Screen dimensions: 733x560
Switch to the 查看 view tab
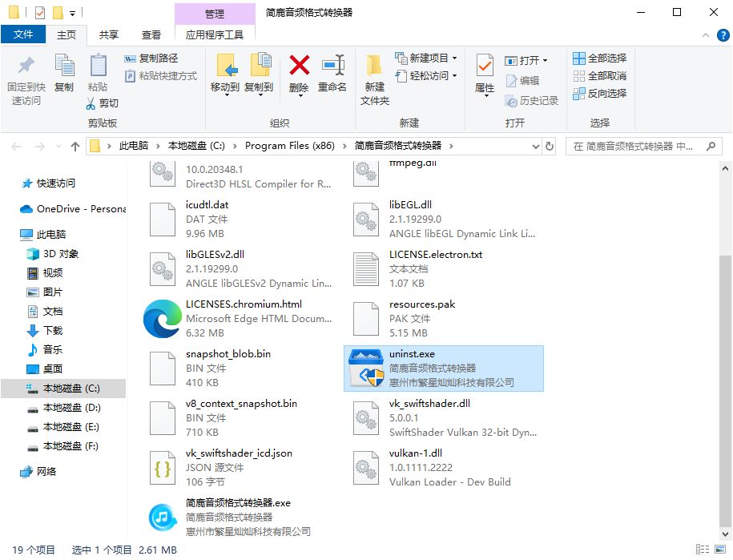point(151,35)
